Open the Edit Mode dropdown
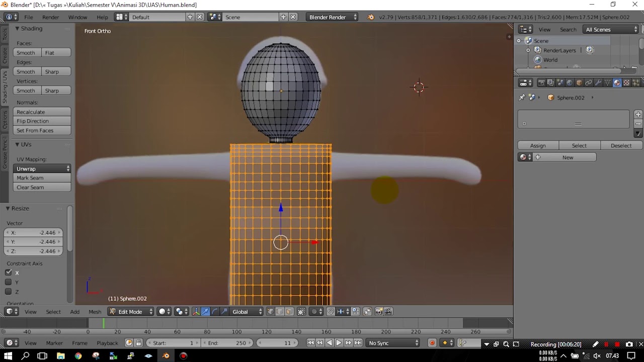 tap(131, 312)
